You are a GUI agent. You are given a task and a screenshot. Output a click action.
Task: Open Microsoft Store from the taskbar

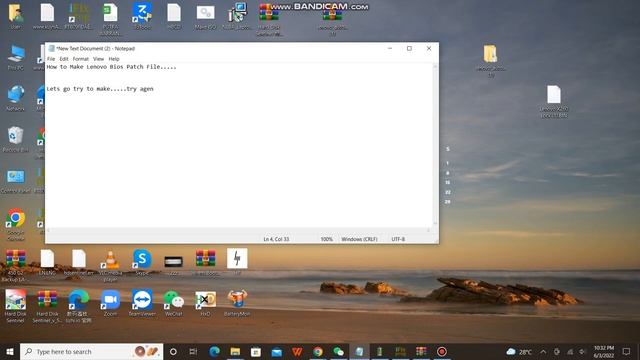click(256, 351)
